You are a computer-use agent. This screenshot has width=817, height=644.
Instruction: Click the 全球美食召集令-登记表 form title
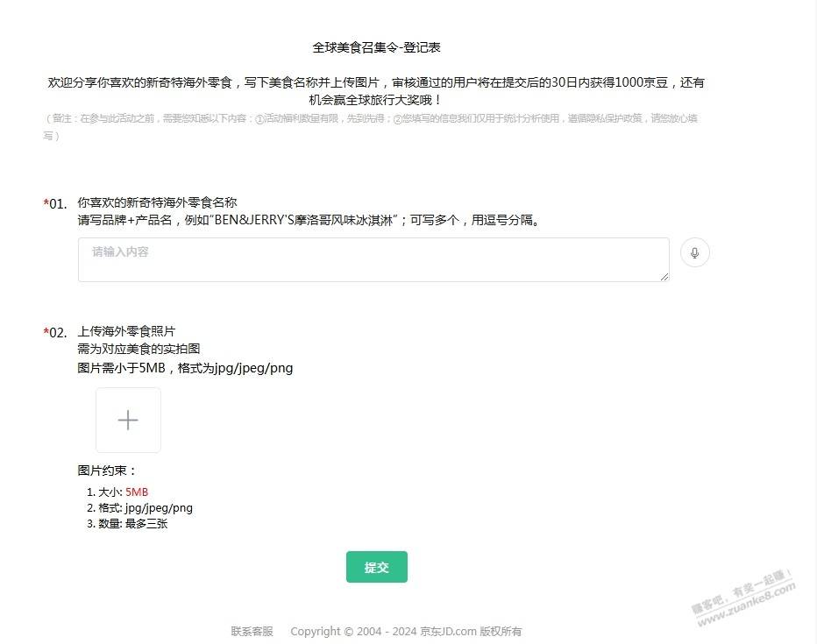point(382,47)
